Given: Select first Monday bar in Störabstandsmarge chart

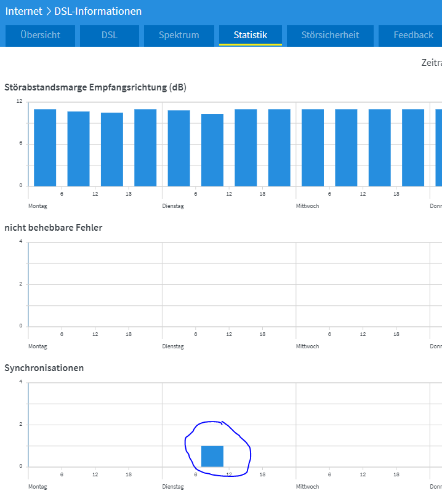Looking at the screenshot, I should (45, 148).
